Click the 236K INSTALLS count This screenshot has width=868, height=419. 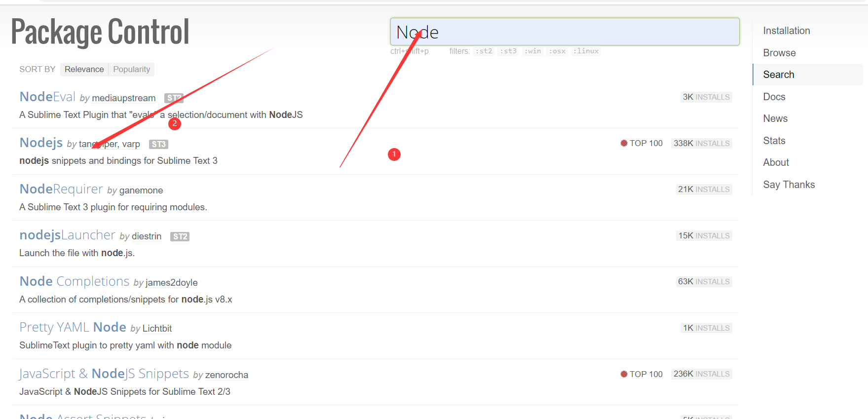(701, 374)
